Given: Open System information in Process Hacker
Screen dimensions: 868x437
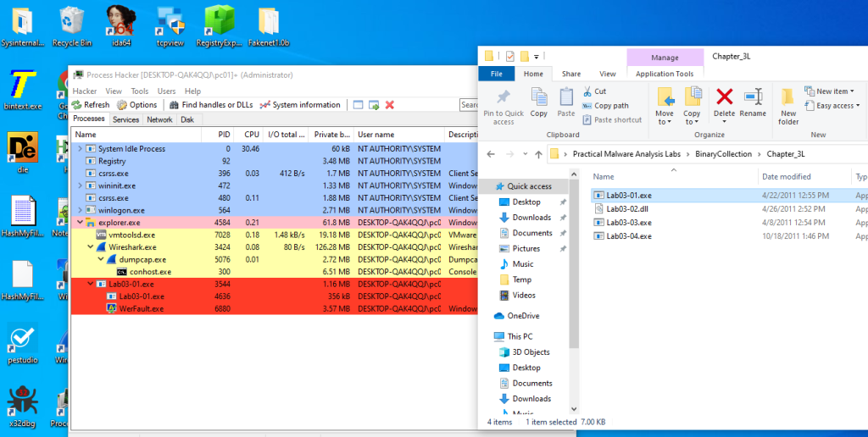Looking at the screenshot, I should click(300, 104).
